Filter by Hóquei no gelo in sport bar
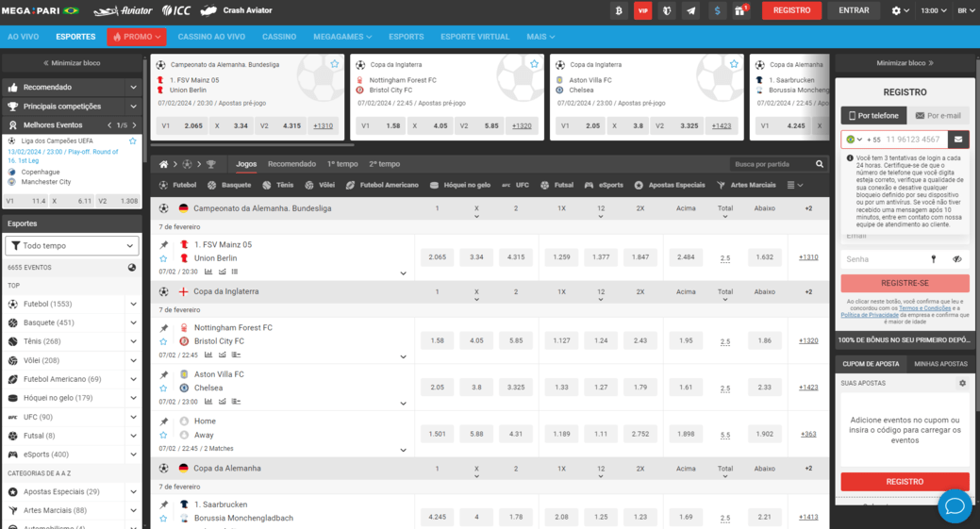The width and height of the screenshot is (980, 529). pos(460,185)
